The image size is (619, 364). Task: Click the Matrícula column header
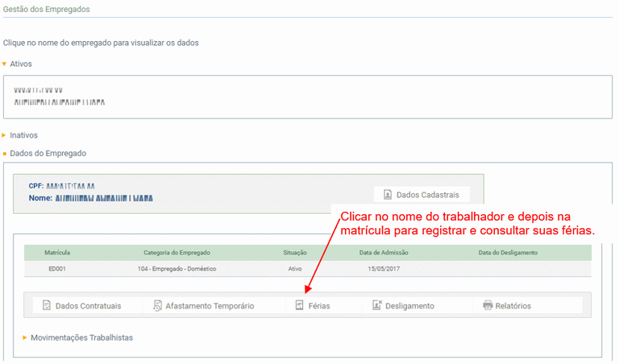[57, 252]
